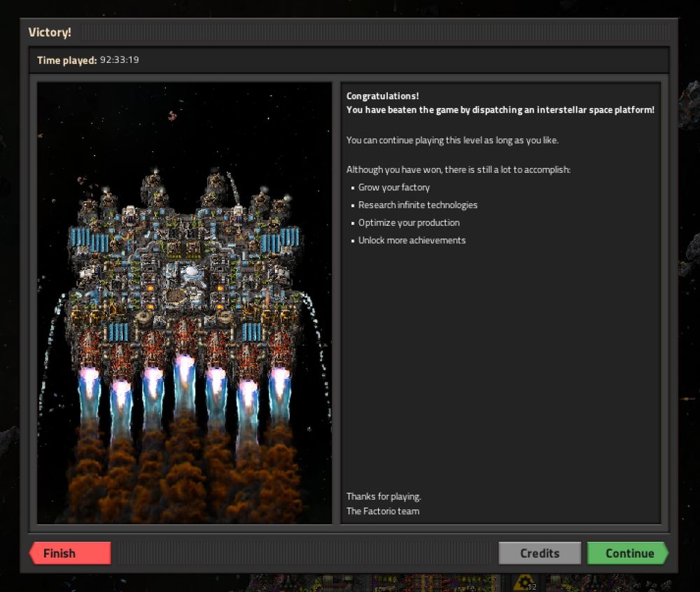Click the 'Unlock more achievements' bullet
700x592 pixels.
pyautogui.click(x=412, y=241)
